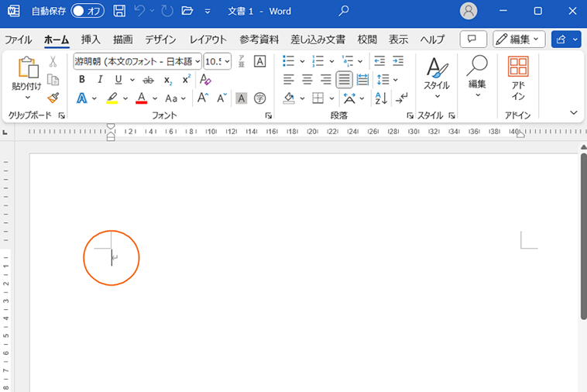
Task: Toggle the AutoSave switch
Action: pos(88,11)
